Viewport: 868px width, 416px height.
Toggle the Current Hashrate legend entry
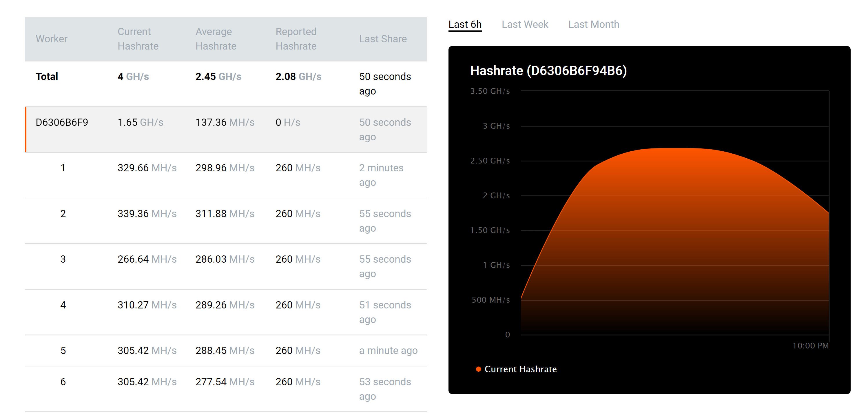(520, 369)
